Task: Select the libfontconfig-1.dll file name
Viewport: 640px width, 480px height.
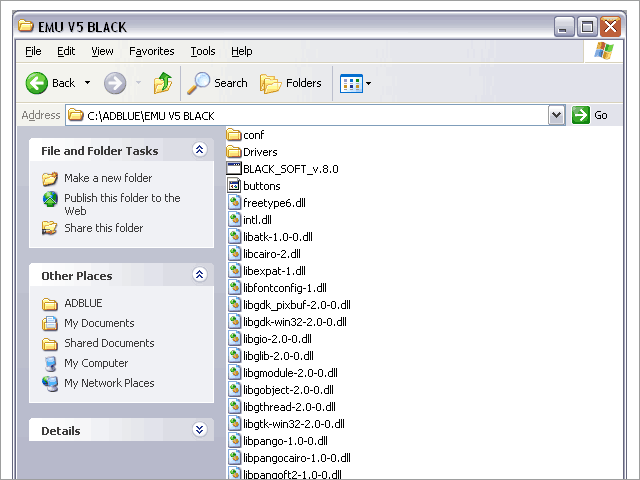Action: click(x=285, y=288)
